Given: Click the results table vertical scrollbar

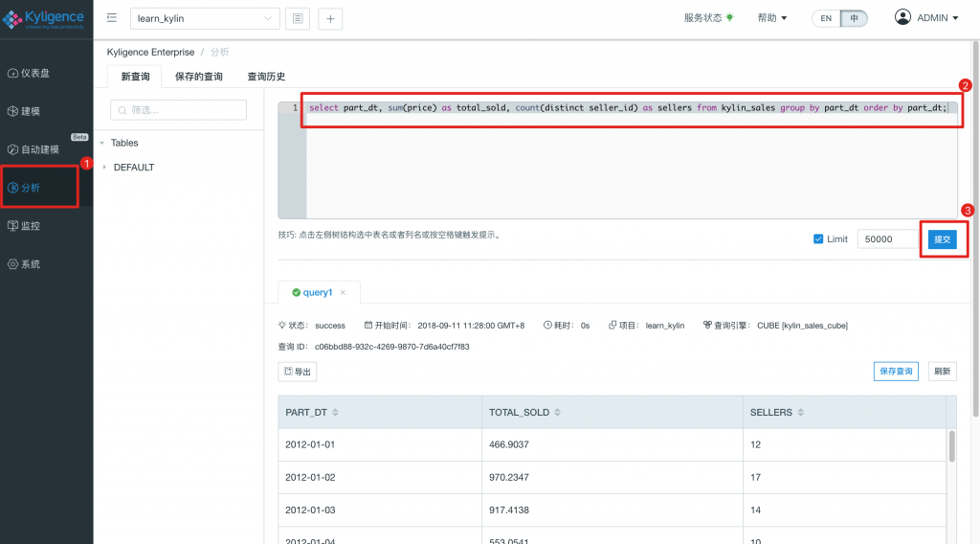Looking at the screenshot, I should click(952, 445).
